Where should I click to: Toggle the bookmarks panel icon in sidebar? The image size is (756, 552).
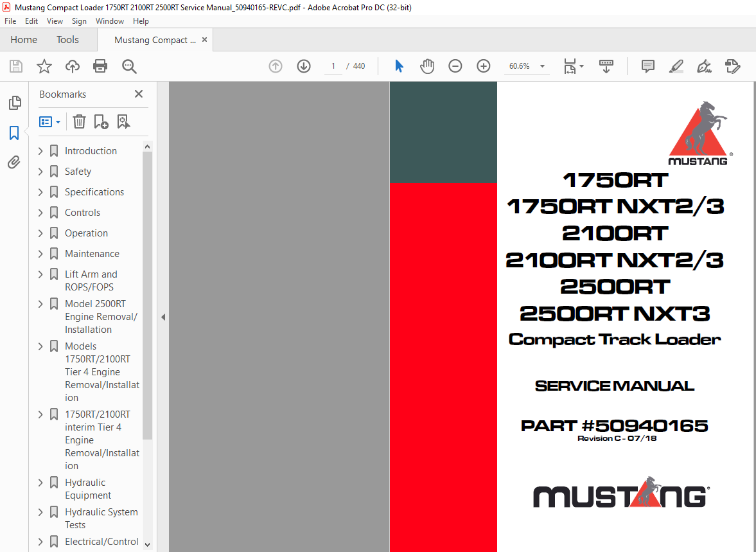pyautogui.click(x=14, y=132)
